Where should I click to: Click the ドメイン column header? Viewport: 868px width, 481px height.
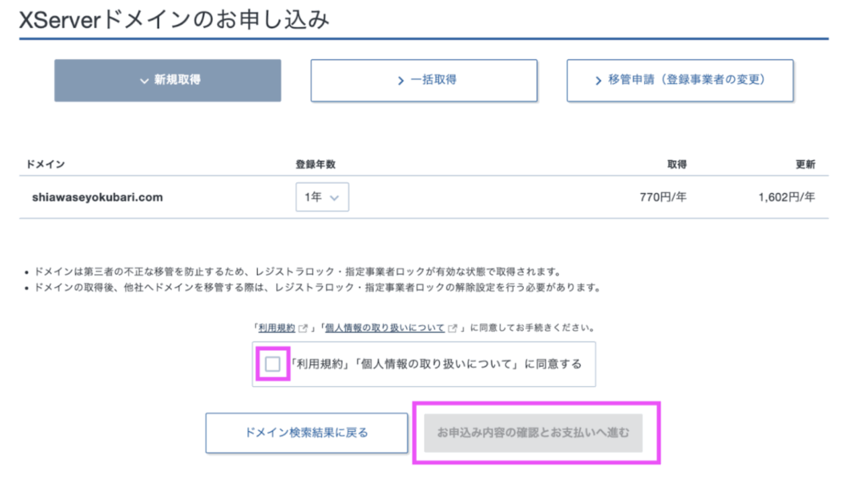point(46,164)
